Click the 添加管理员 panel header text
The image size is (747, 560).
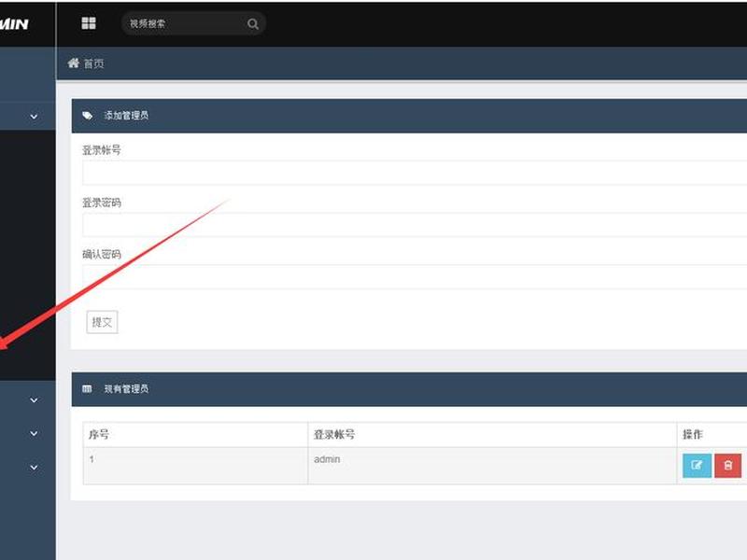[126, 115]
